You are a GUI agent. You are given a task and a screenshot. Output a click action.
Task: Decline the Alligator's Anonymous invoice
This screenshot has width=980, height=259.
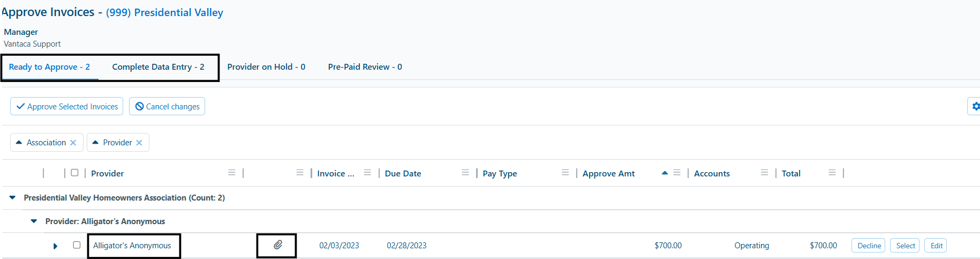point(869,246)
